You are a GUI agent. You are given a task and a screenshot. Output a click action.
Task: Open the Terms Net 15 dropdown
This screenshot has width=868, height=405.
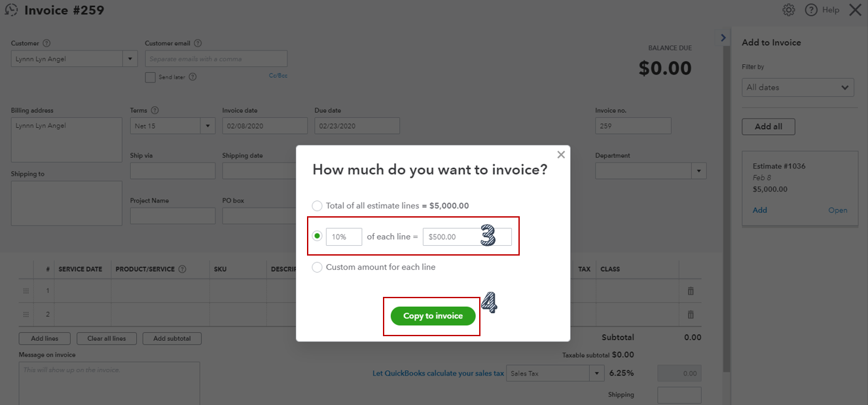pos(208,126)
